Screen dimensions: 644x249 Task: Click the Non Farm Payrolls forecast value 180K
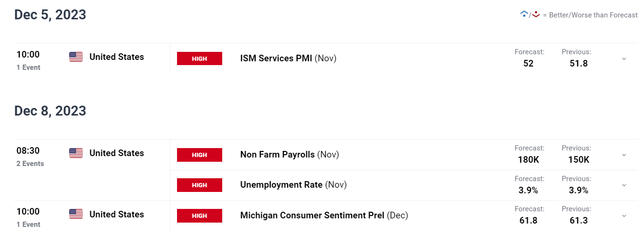click(x=529, y=159)
